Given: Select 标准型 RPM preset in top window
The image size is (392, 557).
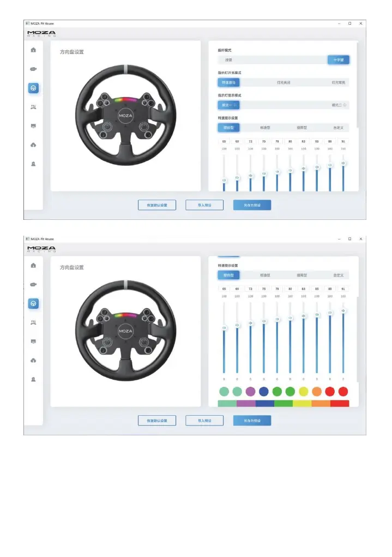Looking at the screenshot, I should pos(265,128).
